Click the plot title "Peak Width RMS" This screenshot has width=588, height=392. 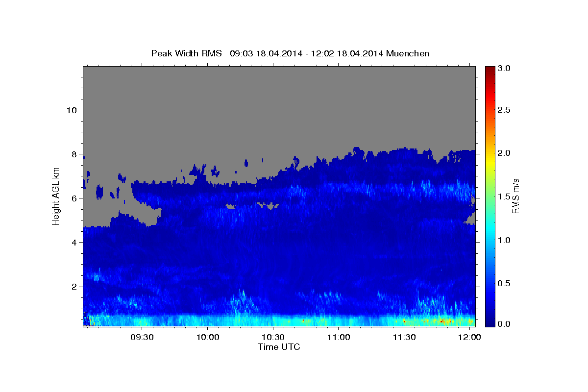(187, 53)
